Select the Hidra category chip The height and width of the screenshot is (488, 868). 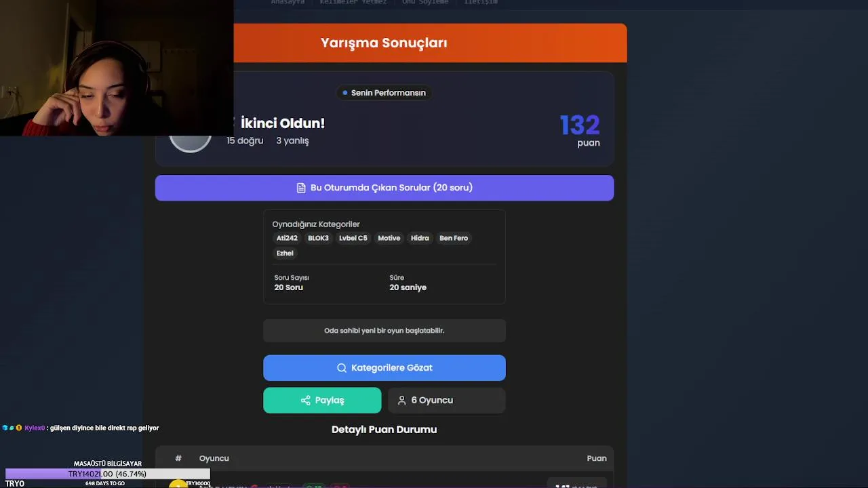[420, 238]
